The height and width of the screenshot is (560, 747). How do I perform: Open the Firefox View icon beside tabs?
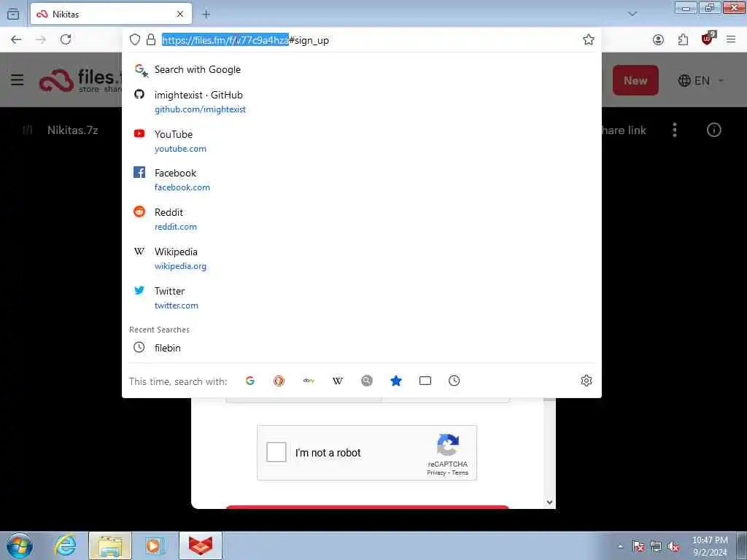(13, 15)
